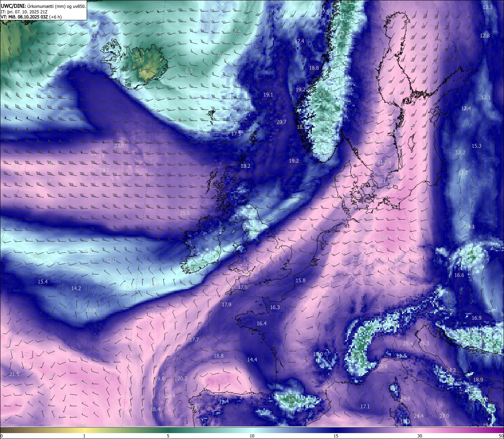
Task: Click the map value 12.3 in the top-right corner
Action: point(487,7)
